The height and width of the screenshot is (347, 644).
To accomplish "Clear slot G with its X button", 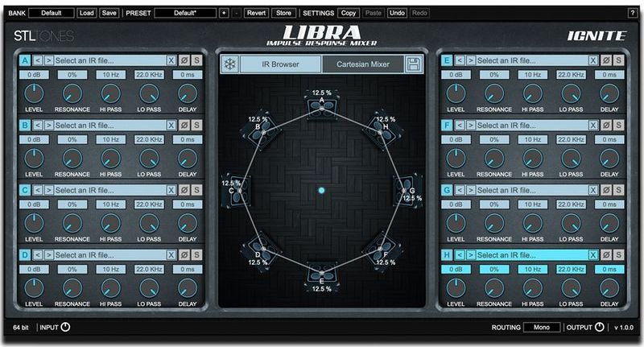I will click(593, 190).
